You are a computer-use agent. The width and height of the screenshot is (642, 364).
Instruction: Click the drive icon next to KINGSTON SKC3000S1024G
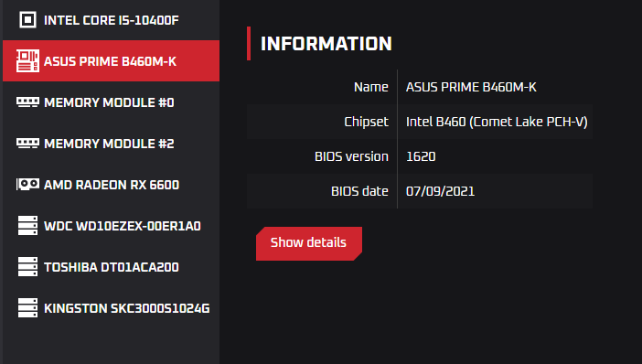click(x=27, y=308)
